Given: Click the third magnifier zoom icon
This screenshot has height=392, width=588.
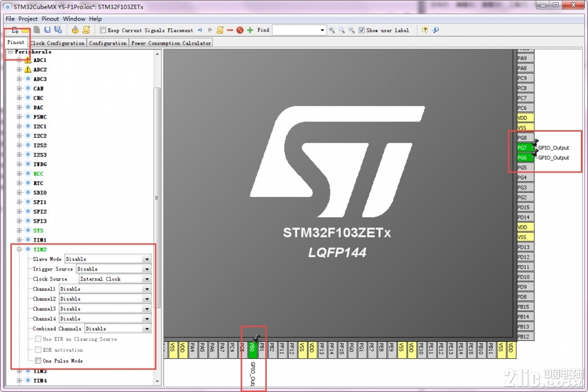Looking at the screenshot, I should point(351,30).
